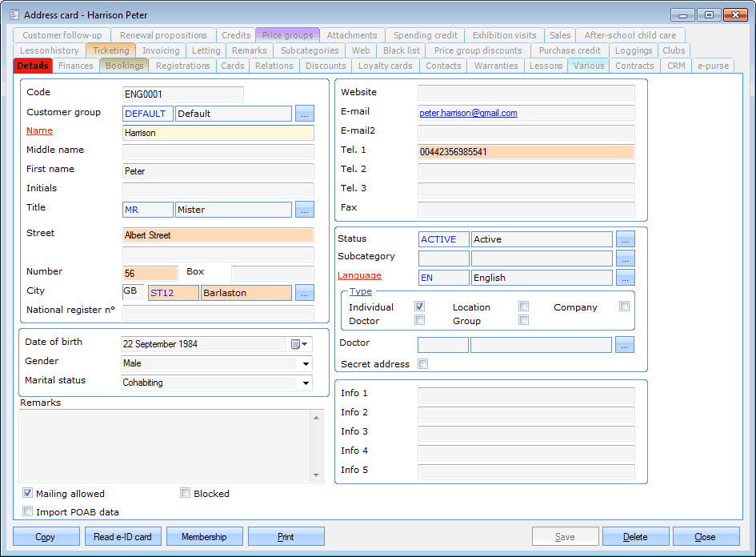The width and height of the screenshot is (756, 557).
Task: Open the Doctor lookup browse button
Action: [x=626, y=345]
